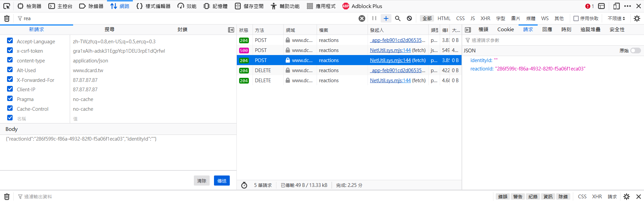Click the Clear (清除) button

tap(202, 181)
